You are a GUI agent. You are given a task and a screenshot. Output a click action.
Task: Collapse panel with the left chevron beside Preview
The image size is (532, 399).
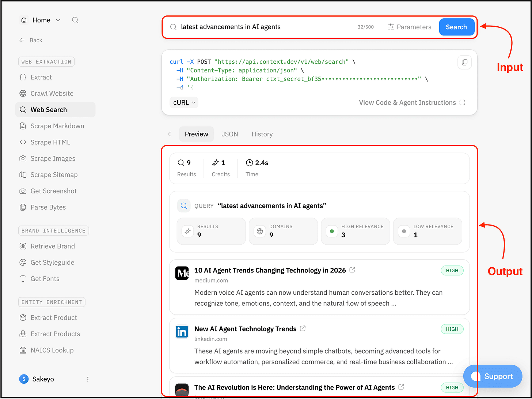click(170, 134)
